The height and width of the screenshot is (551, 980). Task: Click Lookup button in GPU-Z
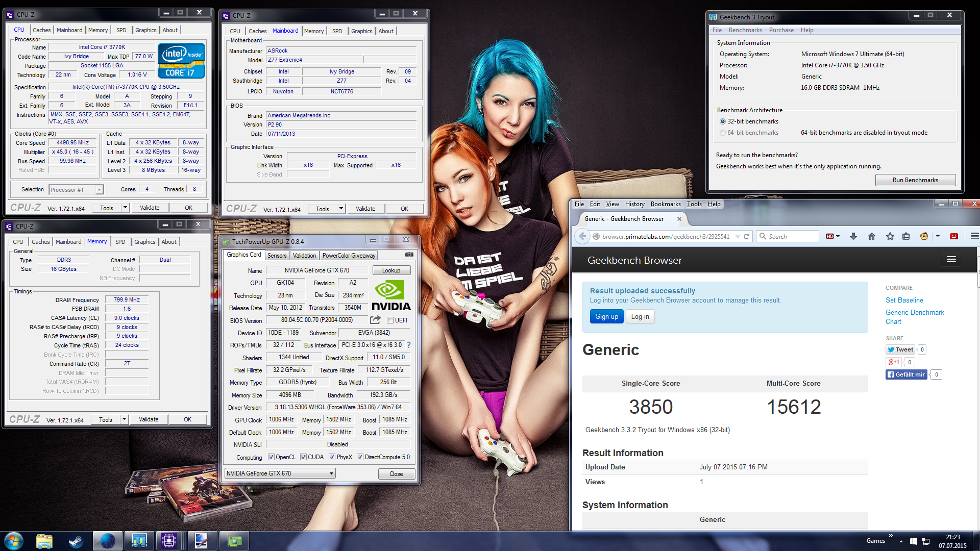(391, 270)
